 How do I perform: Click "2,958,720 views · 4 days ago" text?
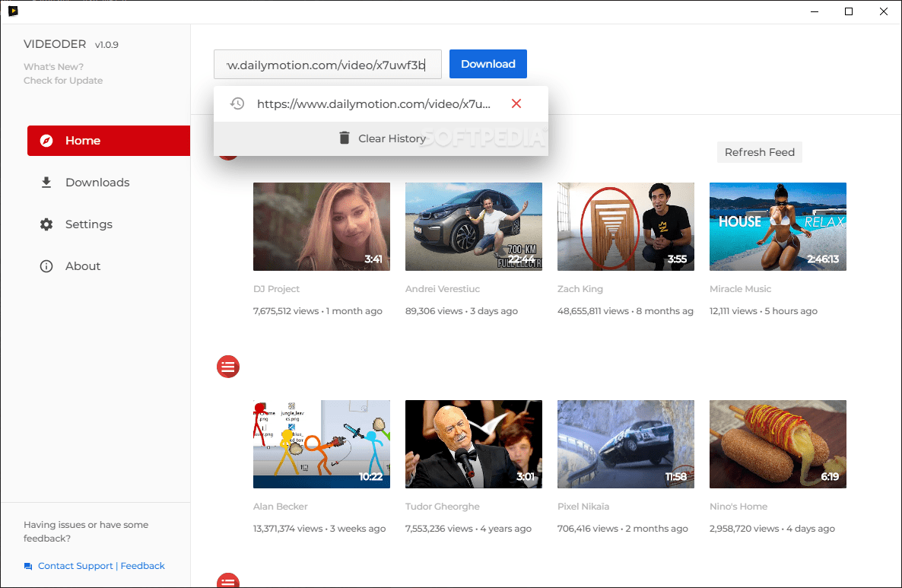772,528
